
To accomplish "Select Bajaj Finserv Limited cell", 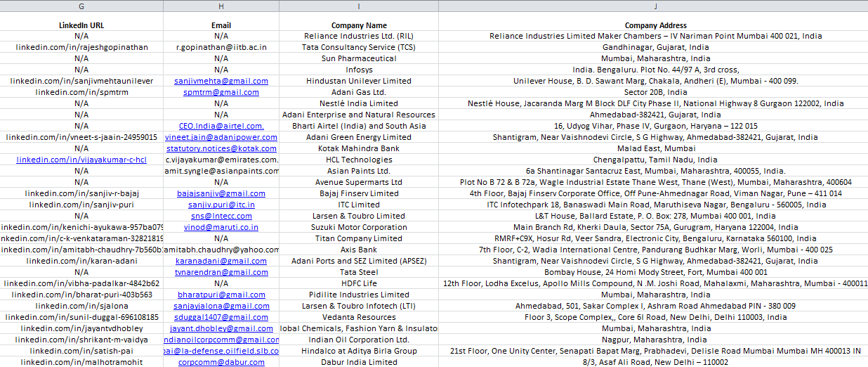I will (359, 193).
